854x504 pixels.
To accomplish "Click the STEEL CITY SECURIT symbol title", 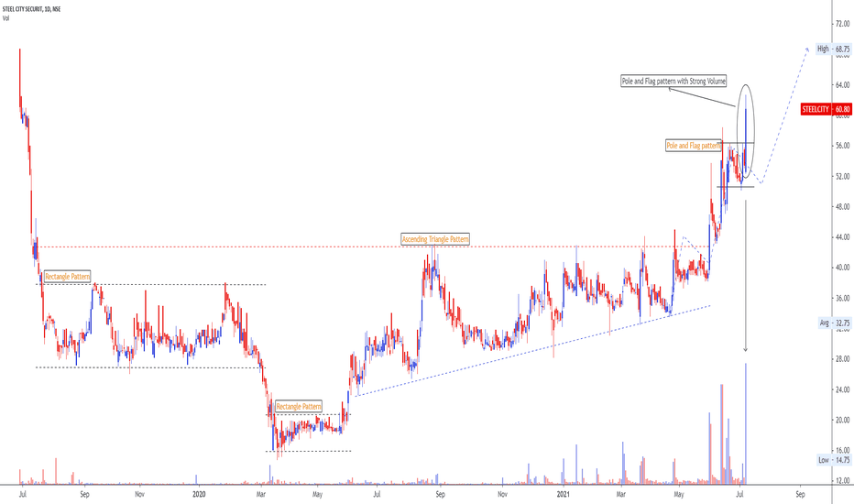I will coord(31,9).
